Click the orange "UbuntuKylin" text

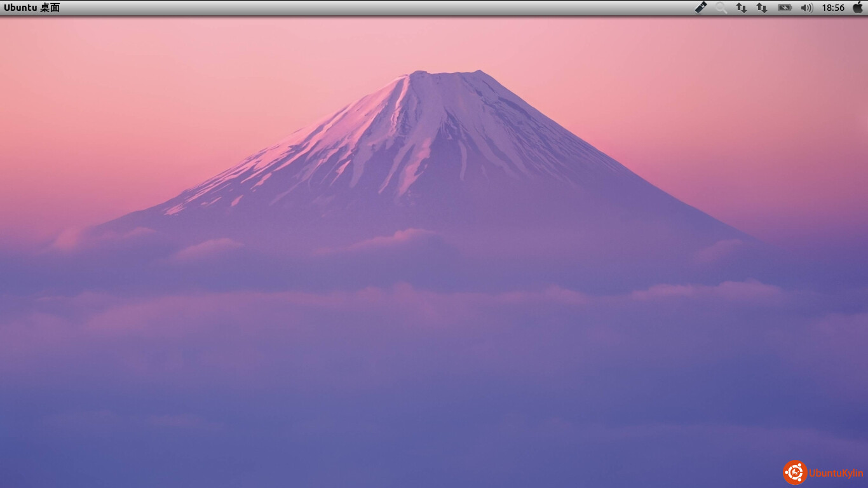click(836, 473)
